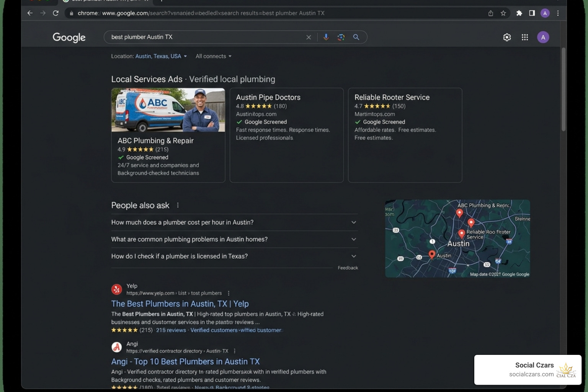This screenshot has width=588, height=392.
Task: Open the Yelp result's three-dot menu
Action: [229, 293]
